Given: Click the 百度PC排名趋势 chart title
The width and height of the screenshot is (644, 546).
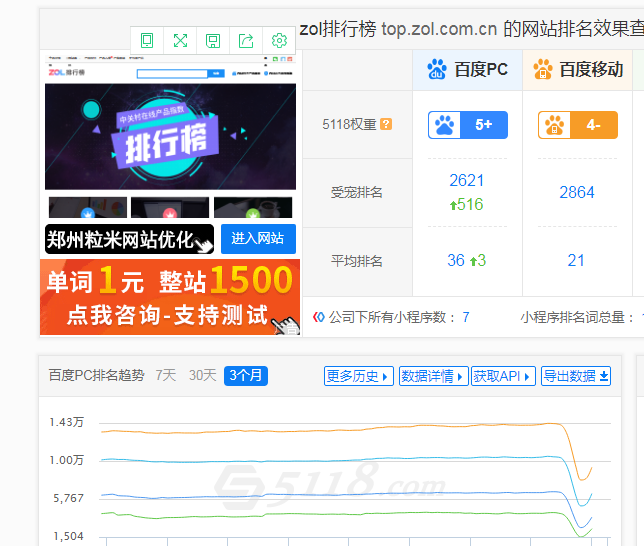Looking at the screenshot, I should click(x=97, y=376).
